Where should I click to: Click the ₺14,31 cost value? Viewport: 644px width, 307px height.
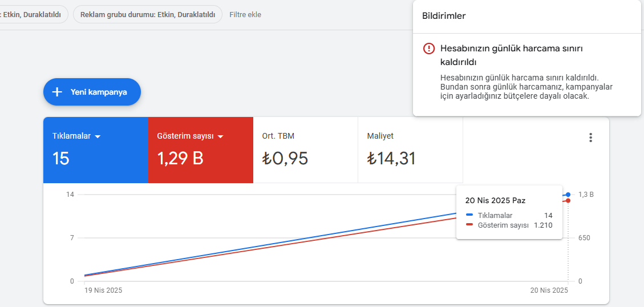[391, 159]
